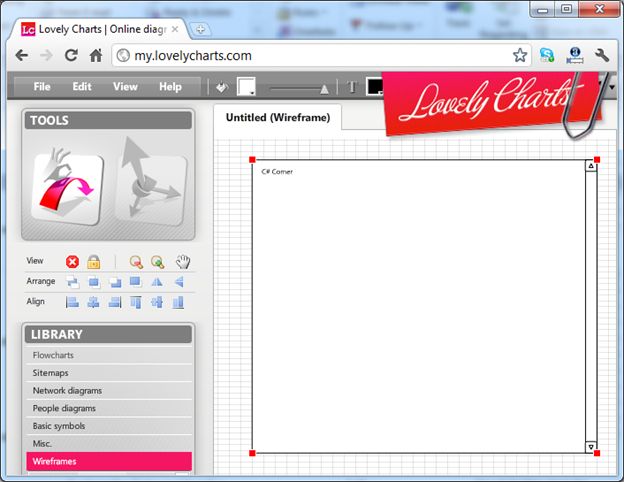
Task: Select the hand pan tool
Action: [x=183, y=261]
